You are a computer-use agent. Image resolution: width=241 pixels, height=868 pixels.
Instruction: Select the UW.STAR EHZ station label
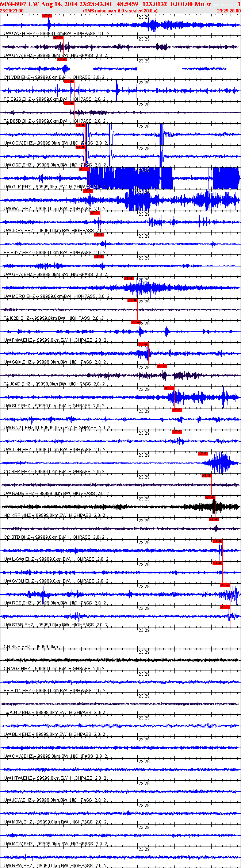pyautogui.click(x=18, y=625)
